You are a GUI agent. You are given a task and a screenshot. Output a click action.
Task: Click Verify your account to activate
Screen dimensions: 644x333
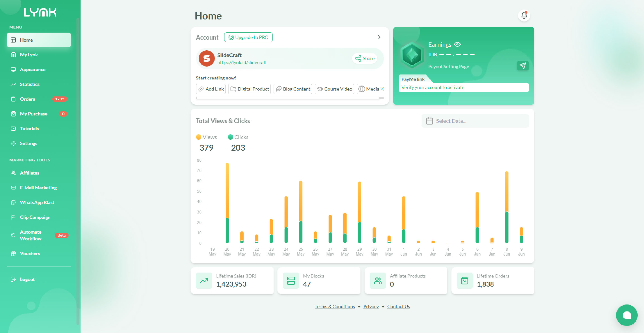tap(433, 87)
